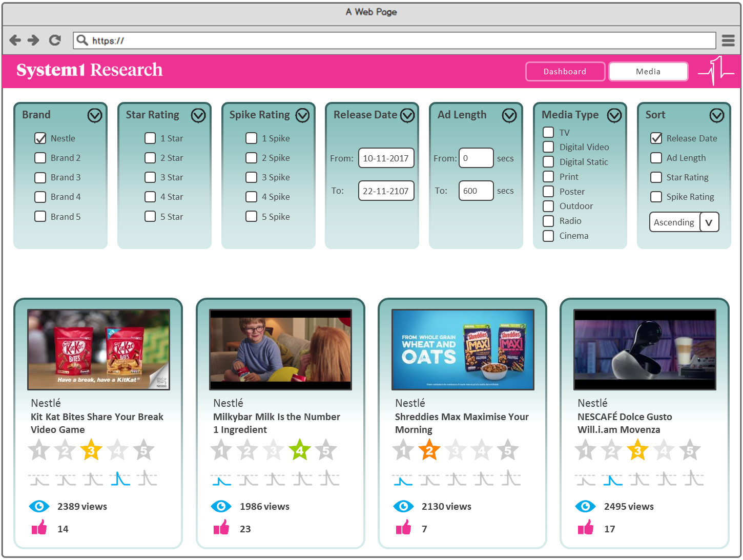The width and height of the screenshot is (743, 560).
Task: Like the NESCAFÉ Dolce Gusto ad with thumbs up
Action: (x=586, y=527)
